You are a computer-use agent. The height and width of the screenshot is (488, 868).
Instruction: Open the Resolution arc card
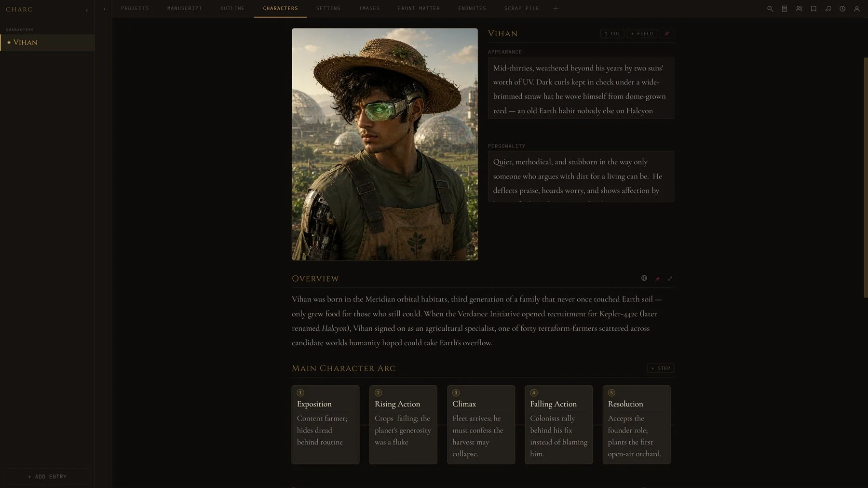point(637,424)
